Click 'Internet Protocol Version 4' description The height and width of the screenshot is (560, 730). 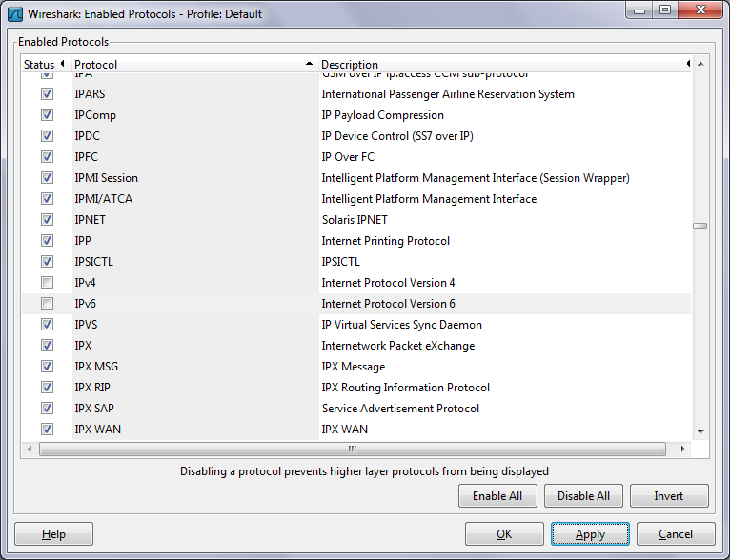pos(388,283)
